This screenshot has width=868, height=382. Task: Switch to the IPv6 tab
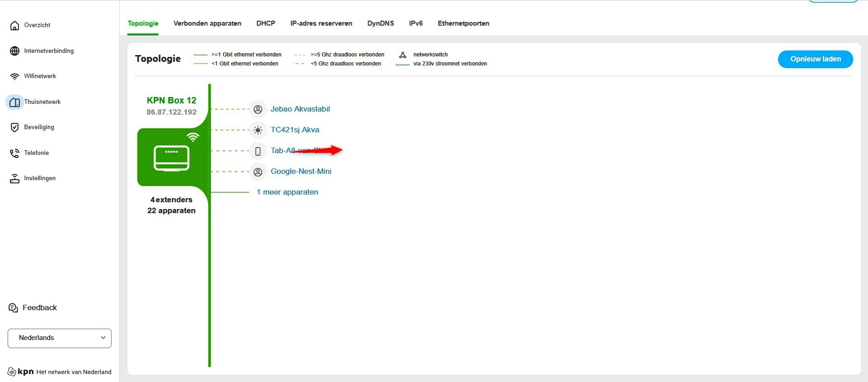tap(416, 23)
